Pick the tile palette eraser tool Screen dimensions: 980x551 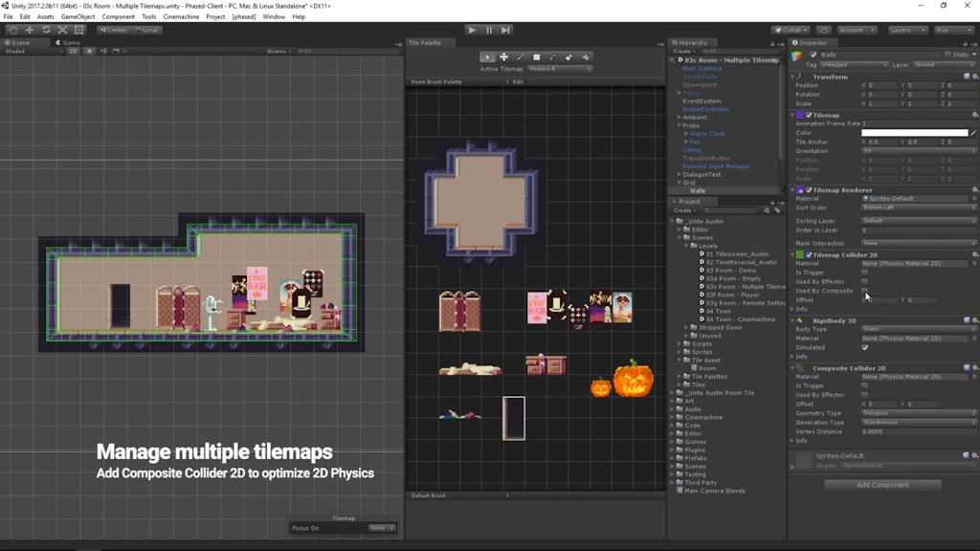point(569,57)
